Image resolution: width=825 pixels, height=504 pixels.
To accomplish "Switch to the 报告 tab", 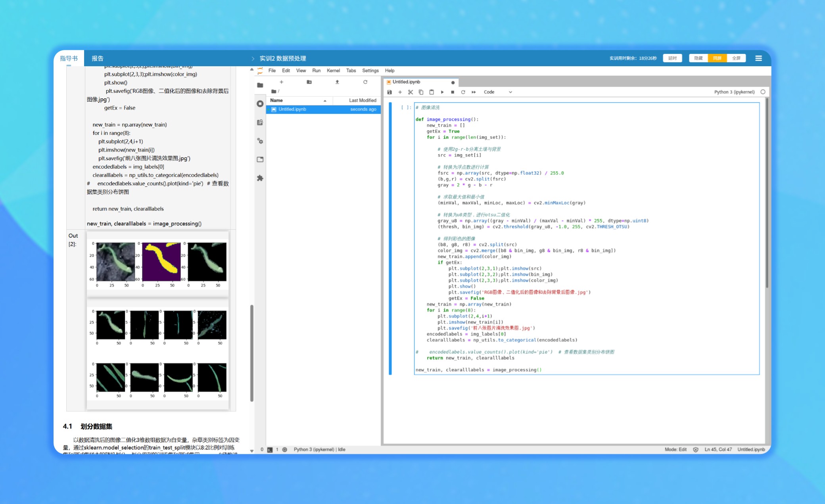I will click(x=98, y=58).
